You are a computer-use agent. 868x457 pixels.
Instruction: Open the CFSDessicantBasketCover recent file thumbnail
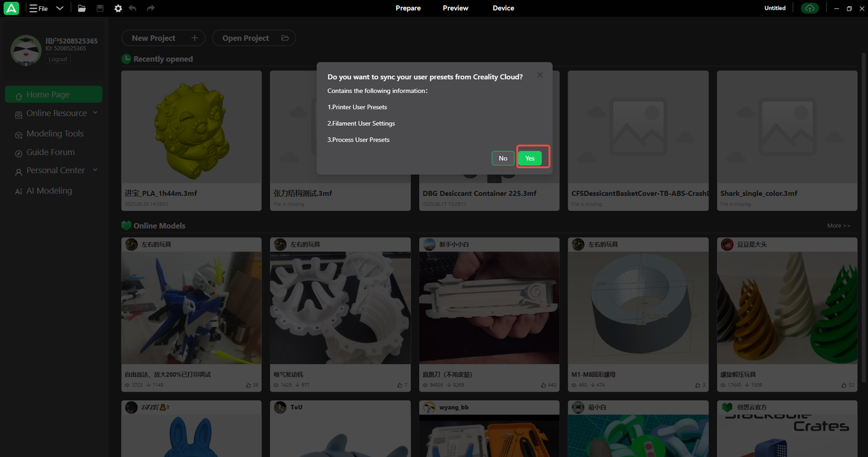coord(638,127)
